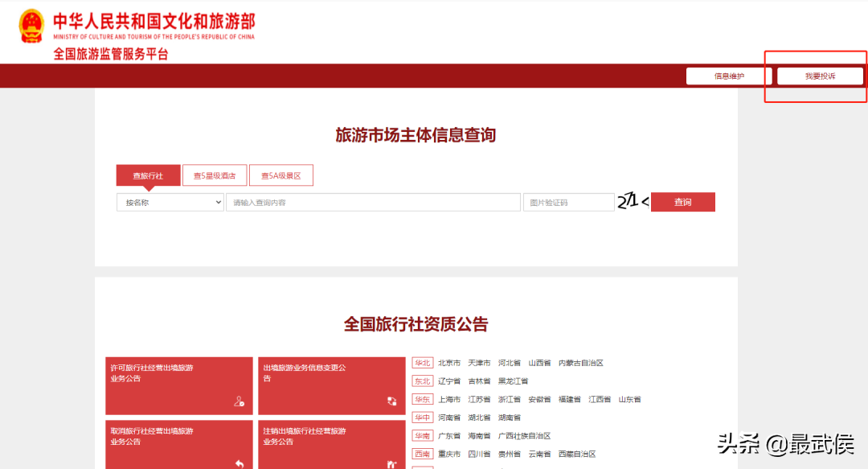868x469 pixels.
Task: Open the 云南省 link
Action: [539, 454]
